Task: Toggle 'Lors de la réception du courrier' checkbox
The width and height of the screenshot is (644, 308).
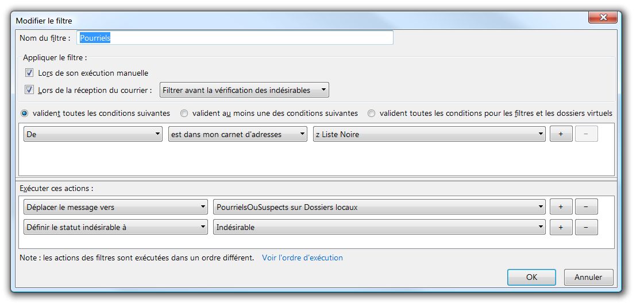Action: coord(29,90)
